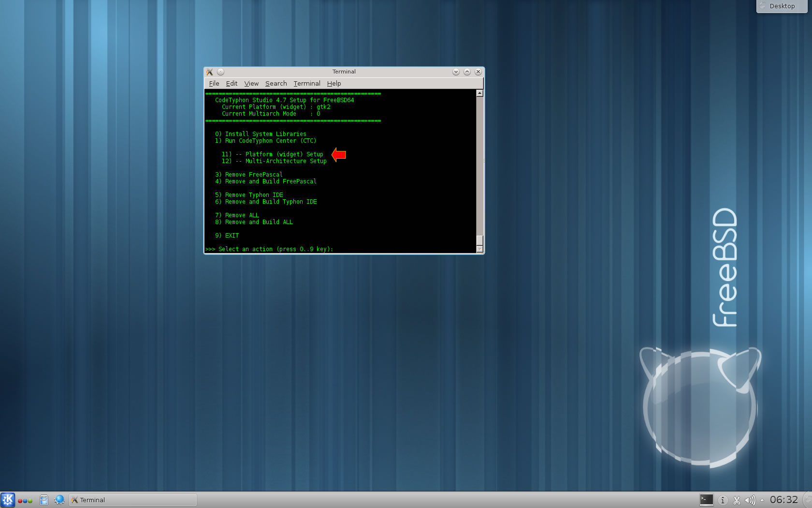
Task: Click the Desktop toolbox button
Action: (782, 6)
